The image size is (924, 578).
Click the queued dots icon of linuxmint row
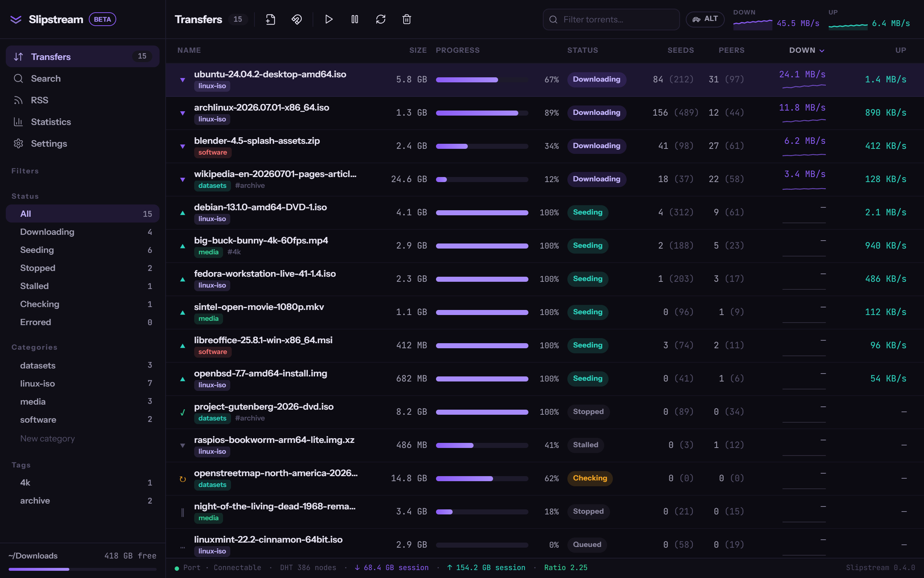coord(183,547)
